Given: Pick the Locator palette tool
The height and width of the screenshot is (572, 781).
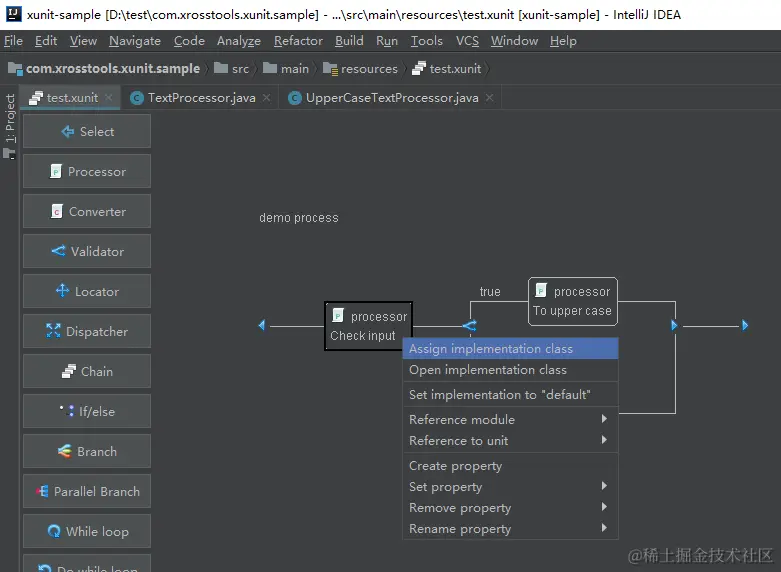Looking at the screenshot, I should [x=87, y=291].
